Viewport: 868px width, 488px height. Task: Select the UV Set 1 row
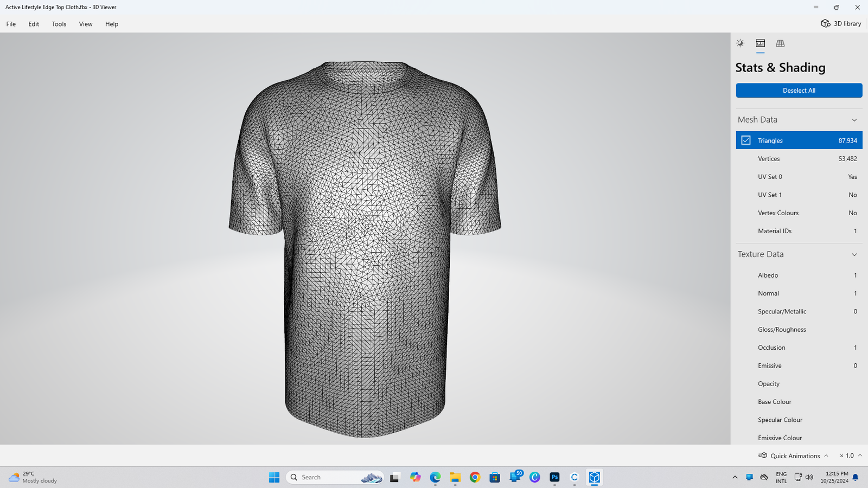[x=799, y=195]
